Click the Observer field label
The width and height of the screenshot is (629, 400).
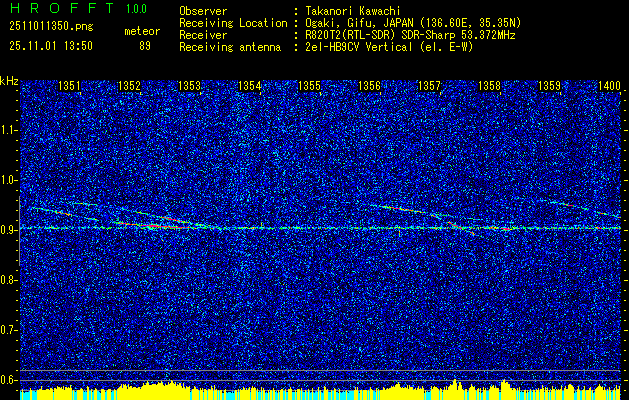[x=203, y=11]
